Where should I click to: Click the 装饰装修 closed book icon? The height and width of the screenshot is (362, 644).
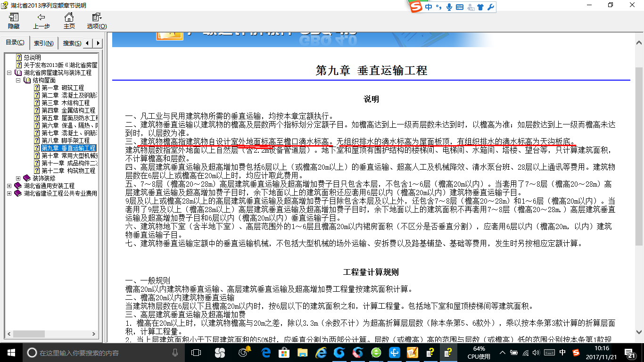click(x=27, y=178)
